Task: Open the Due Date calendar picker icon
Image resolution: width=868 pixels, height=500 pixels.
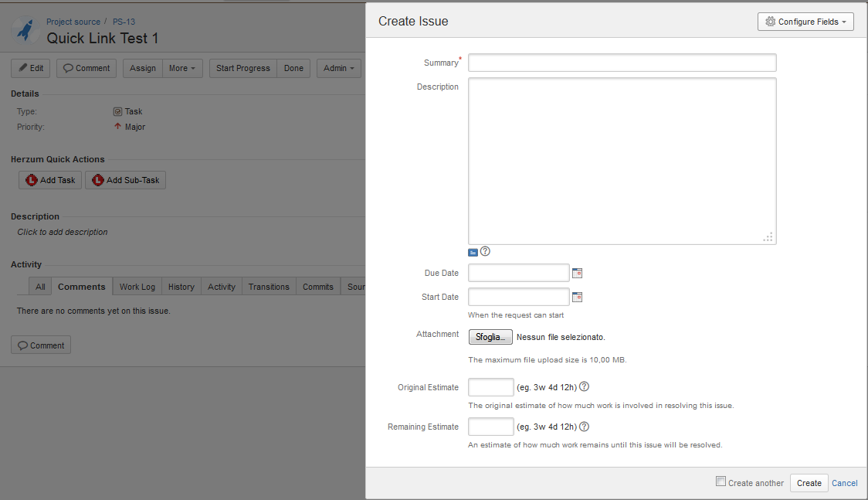Action: coord(577,273)
